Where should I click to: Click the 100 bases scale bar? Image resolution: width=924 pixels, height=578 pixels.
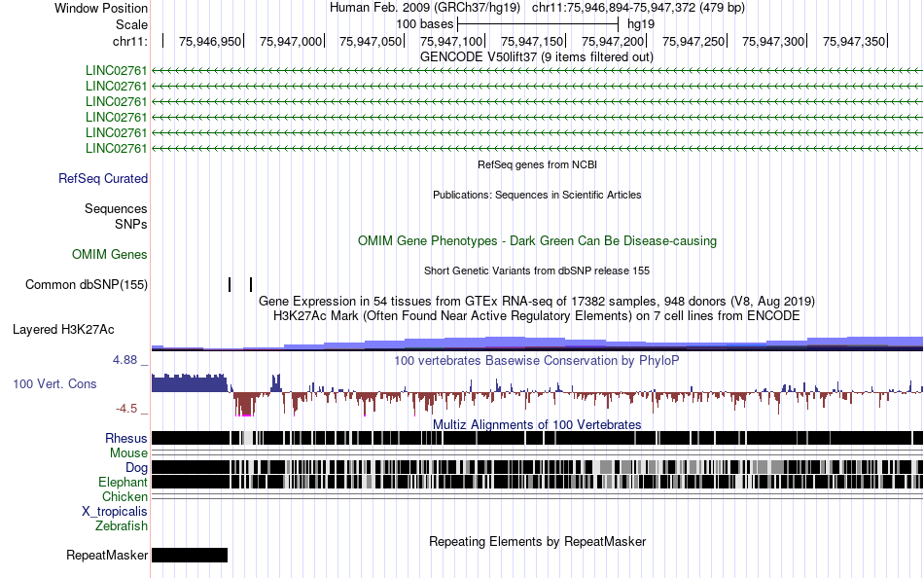pyautogui.click(x=538, y=24)
